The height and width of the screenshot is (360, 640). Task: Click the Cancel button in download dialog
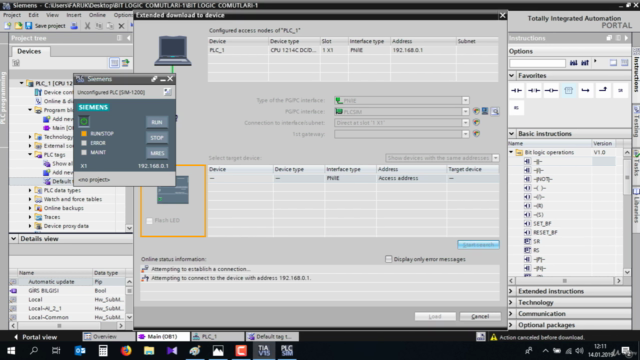click(480, 316)
